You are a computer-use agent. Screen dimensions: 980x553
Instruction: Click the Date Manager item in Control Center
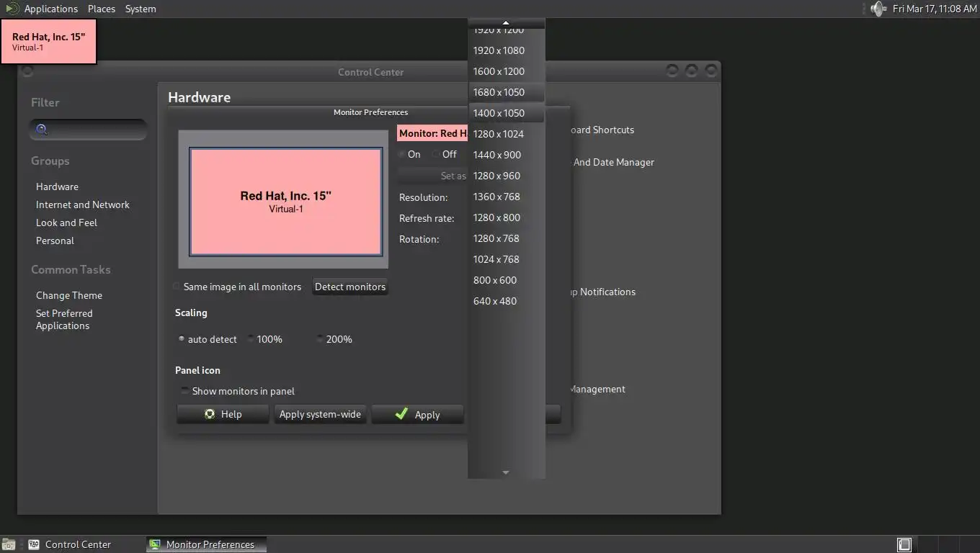[612, 162]
